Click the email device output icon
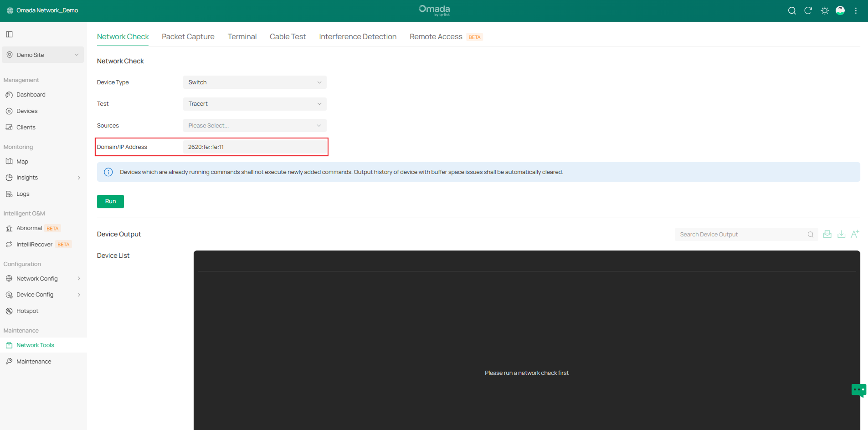The height and width of the screenshot is (430, 868). point(827,234)
